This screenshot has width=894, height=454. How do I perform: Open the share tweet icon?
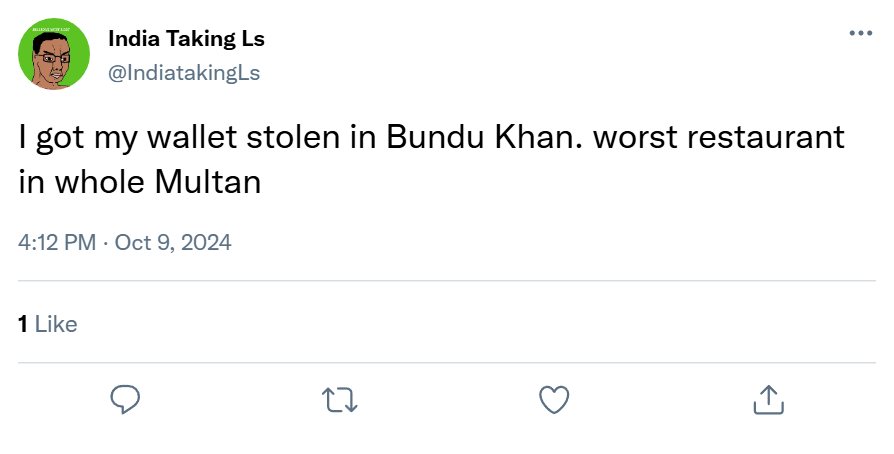pos(767,400)
